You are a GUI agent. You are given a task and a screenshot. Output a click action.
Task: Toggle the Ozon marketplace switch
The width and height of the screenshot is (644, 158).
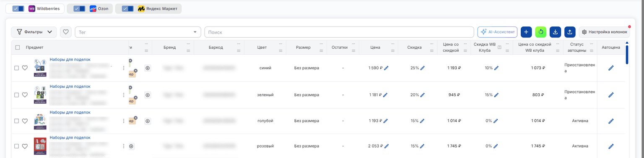pyautogui.click(x=79, y=9)
